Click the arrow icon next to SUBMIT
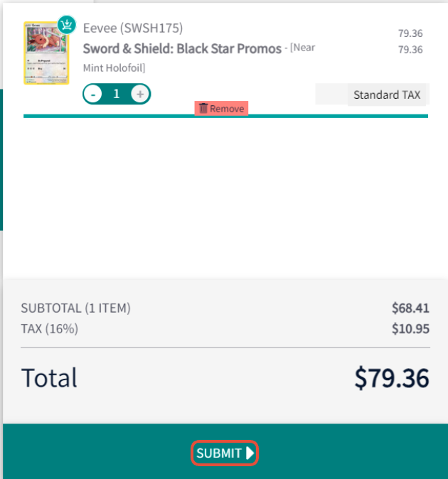 click(x=250, y=453)
